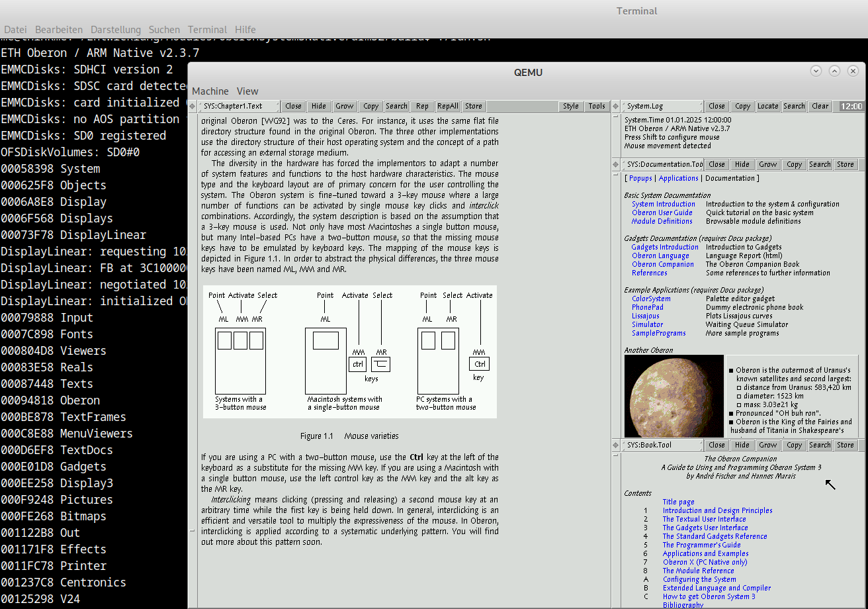Expand the Popups section in Documentation.Tool
This screenshot has height=609, width=868.
(x=640, y=177)
